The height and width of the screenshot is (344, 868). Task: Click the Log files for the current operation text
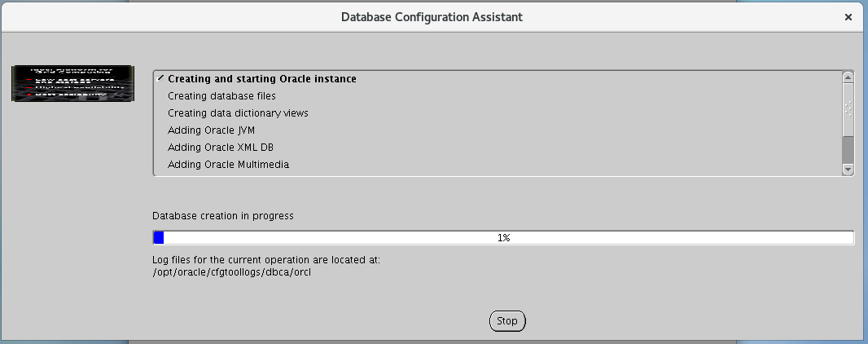pos(266,260)
